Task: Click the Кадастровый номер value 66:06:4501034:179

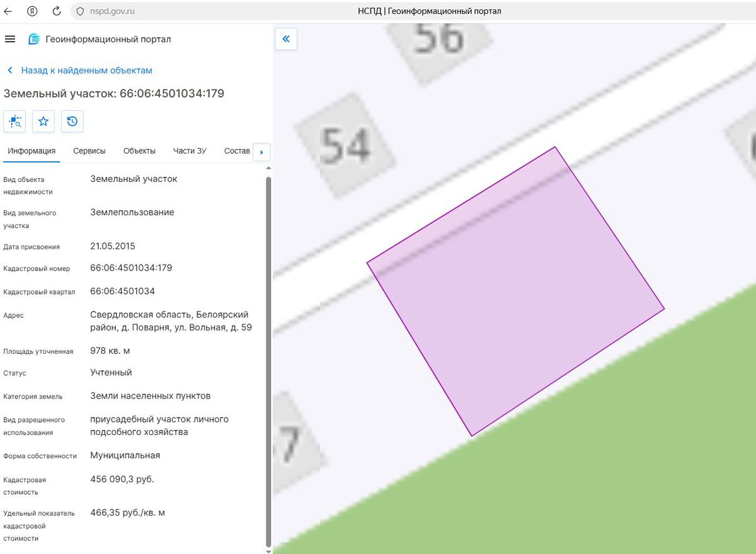Action: (x=131, y=268)
